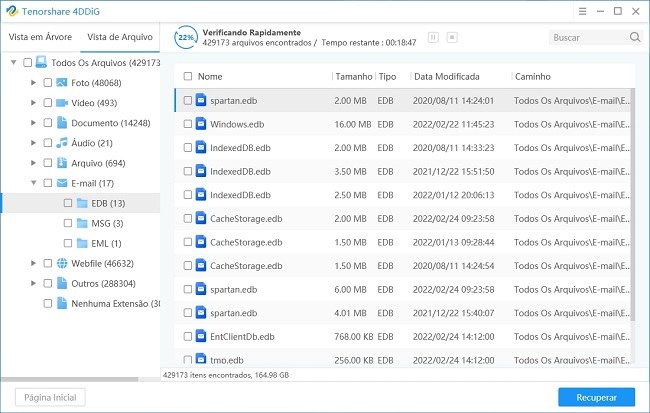Click the file list vertical scrollbar
The image size is (650, 413).
632,205
